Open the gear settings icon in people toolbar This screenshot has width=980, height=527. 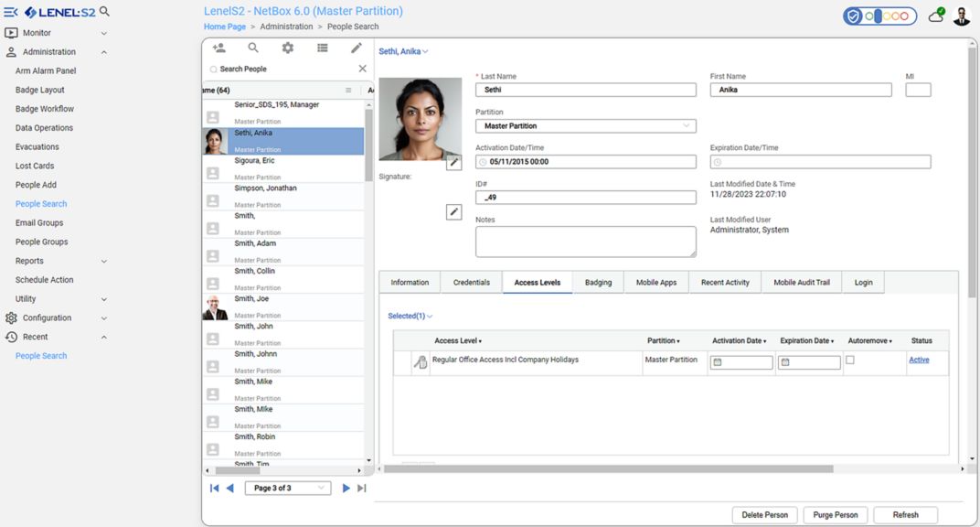point(287,48)
